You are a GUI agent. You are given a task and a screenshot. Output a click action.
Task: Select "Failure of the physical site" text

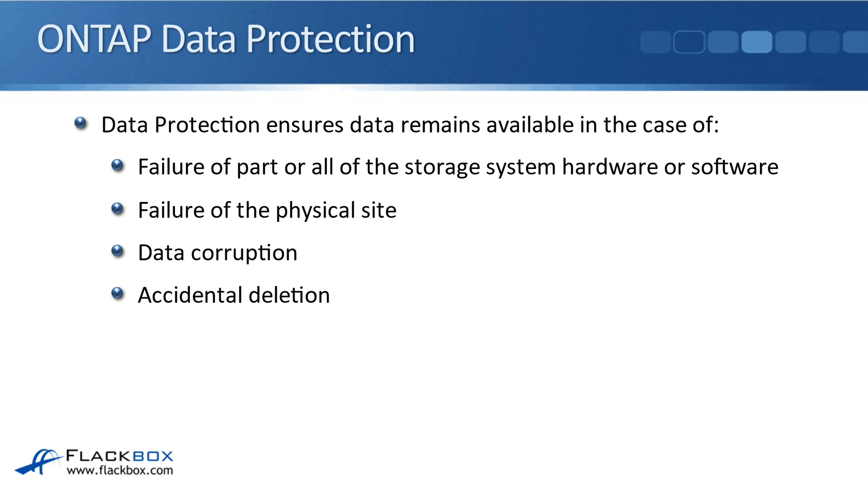[267, 210]
